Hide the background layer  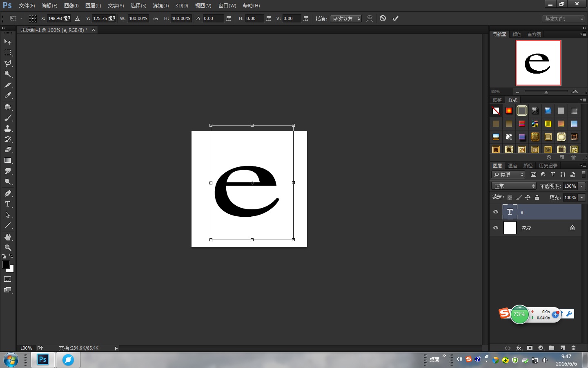pos(496,228)
